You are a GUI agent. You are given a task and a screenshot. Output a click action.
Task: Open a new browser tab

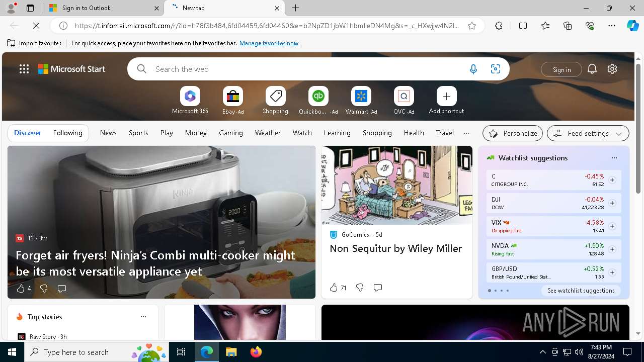tap(296, 8)
